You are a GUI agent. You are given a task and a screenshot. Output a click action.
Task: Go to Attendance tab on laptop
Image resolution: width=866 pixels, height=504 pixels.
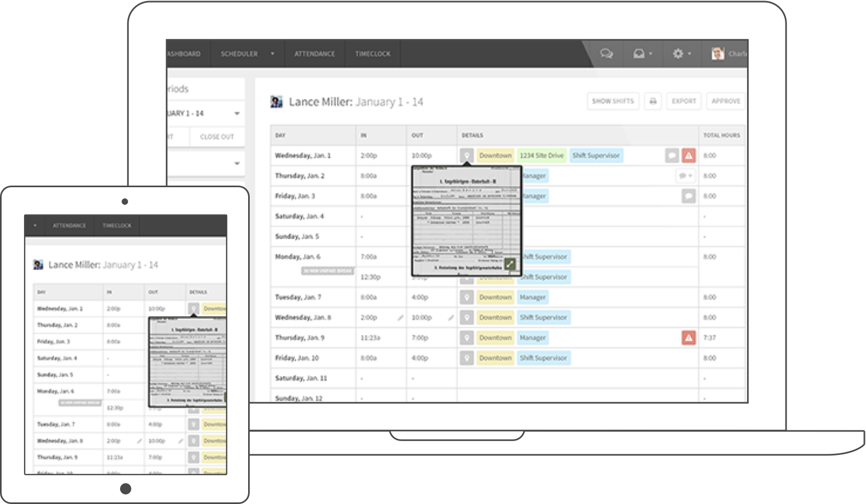pos(315,54)
